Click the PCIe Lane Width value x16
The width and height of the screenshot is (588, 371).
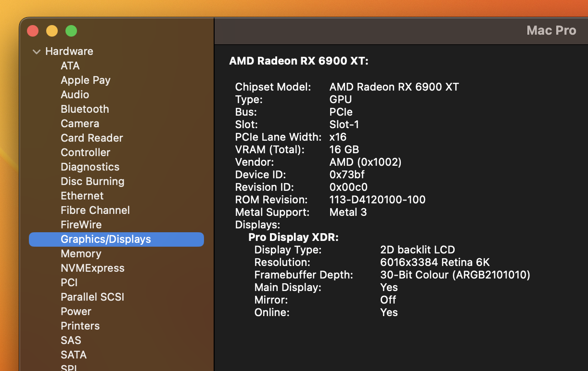click(x=338, y=137)
